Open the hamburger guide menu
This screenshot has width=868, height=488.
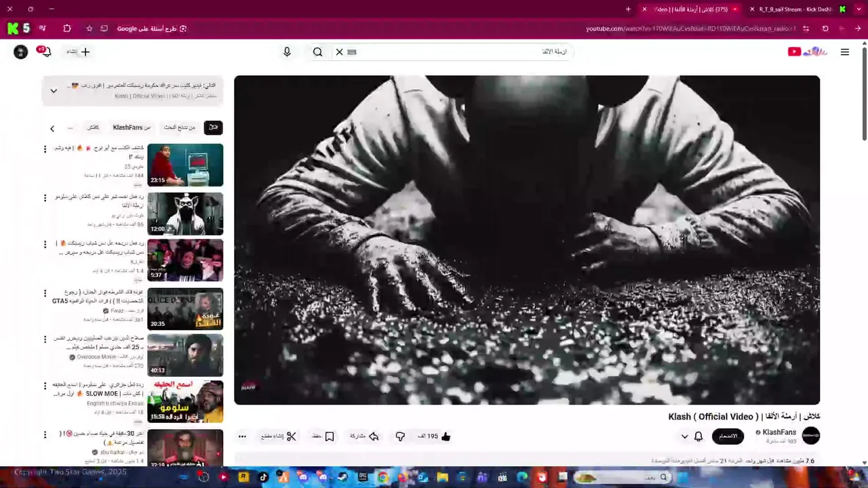pyautogui.click(x=845, y=52)
